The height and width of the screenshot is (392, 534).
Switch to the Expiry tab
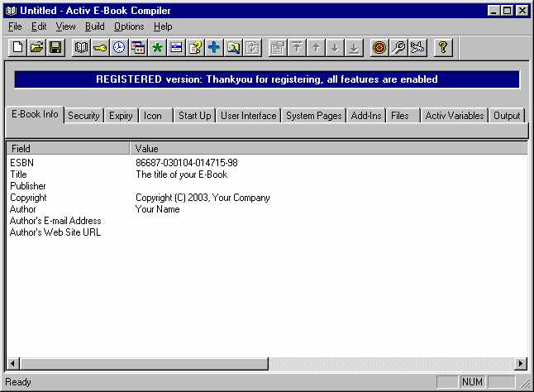(121, 116)
